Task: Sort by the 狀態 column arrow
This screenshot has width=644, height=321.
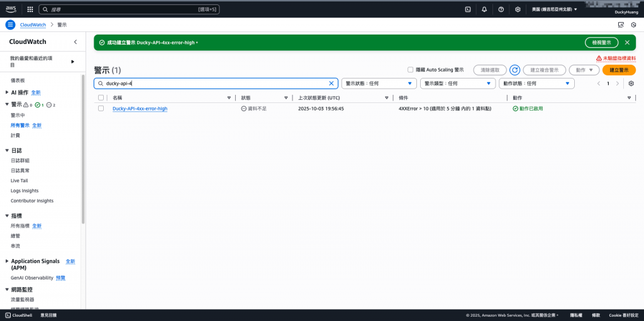Action: (x=286, y=98)
